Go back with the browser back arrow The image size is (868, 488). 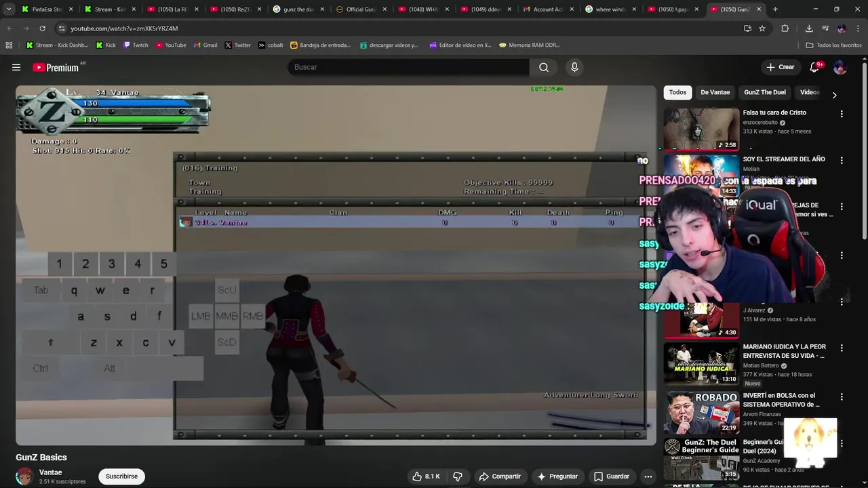[10, 28]
